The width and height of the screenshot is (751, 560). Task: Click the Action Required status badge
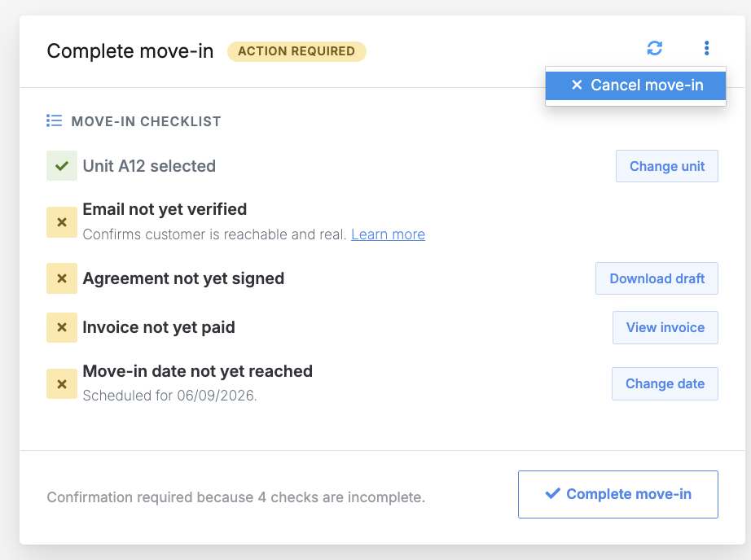296,51
